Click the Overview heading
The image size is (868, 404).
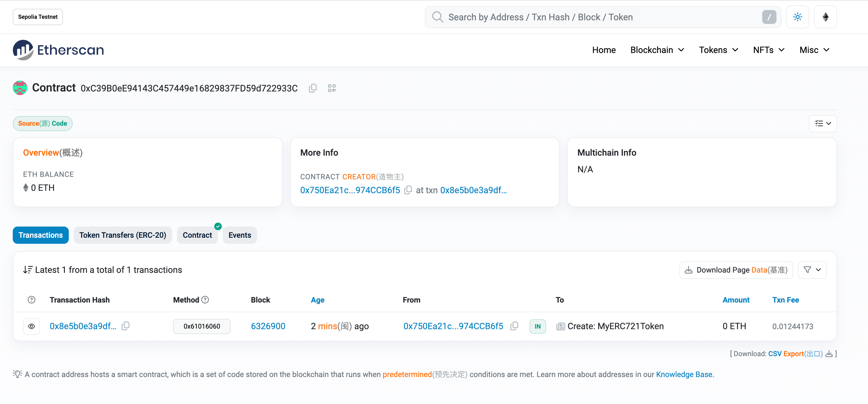click(x=52, y=153)
